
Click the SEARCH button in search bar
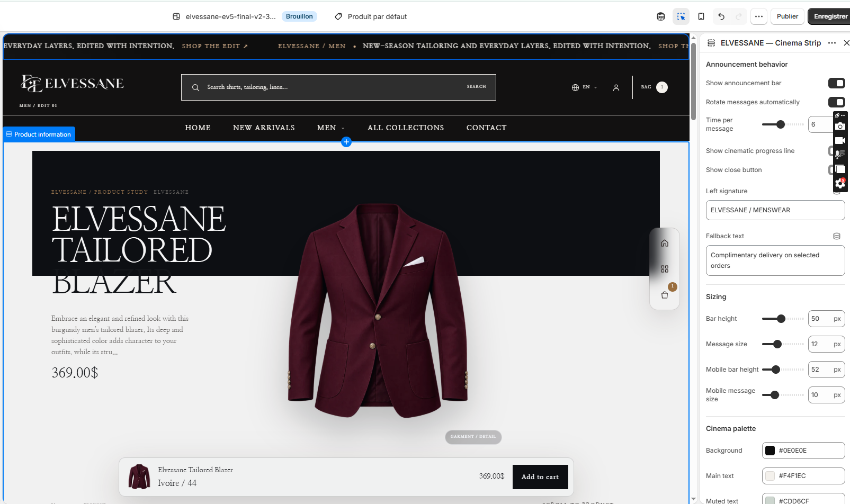pos(476,87)
